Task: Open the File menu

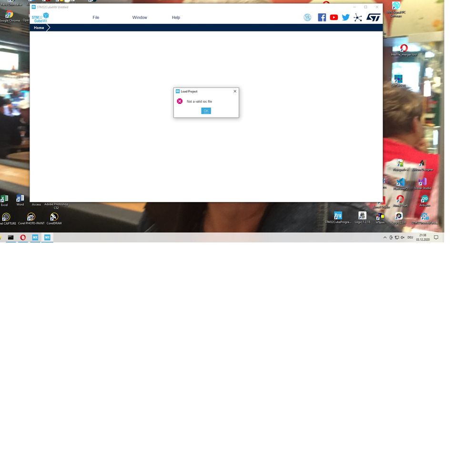Action: tap(96, 18)
